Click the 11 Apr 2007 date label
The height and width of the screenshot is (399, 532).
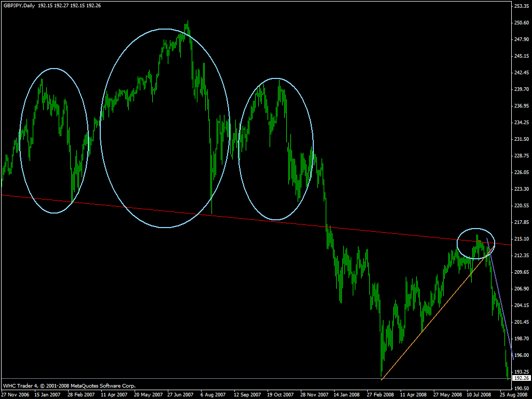[x=114, y=395]
